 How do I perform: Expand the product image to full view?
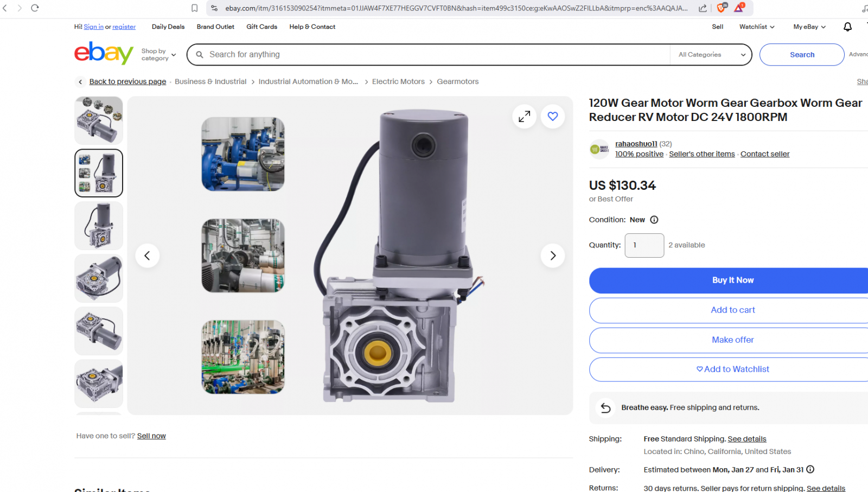point(524,117)
